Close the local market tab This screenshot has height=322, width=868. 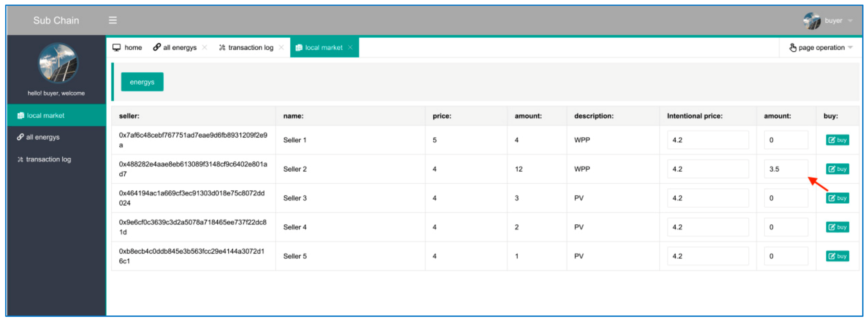tap(350, 47)
